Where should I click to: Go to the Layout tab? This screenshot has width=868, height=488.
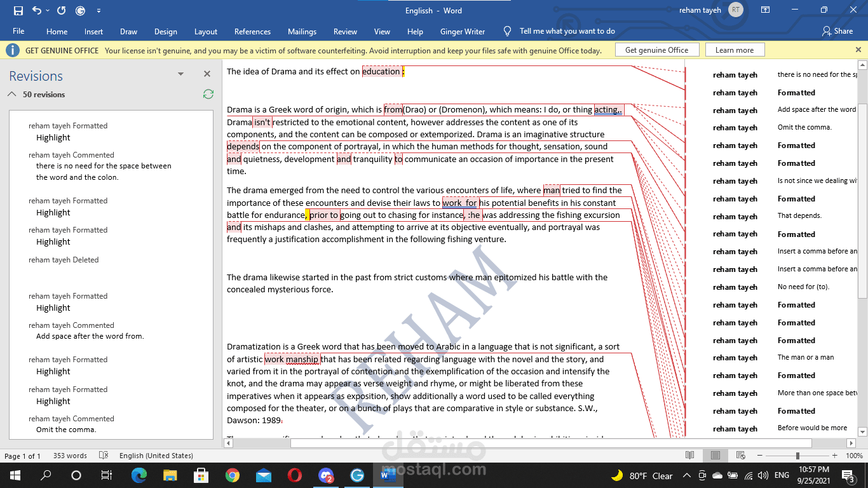click(206, 31)
